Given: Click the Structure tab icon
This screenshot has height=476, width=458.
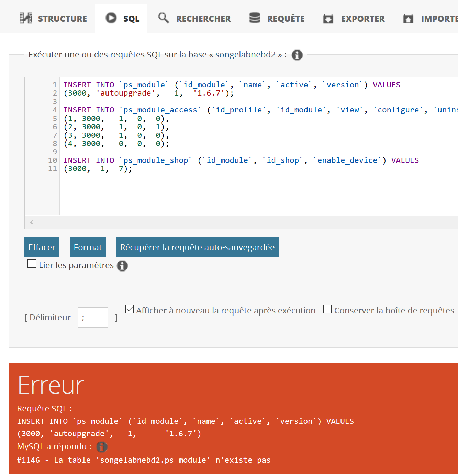Looking at the screenshot, I should coord(25,18).
